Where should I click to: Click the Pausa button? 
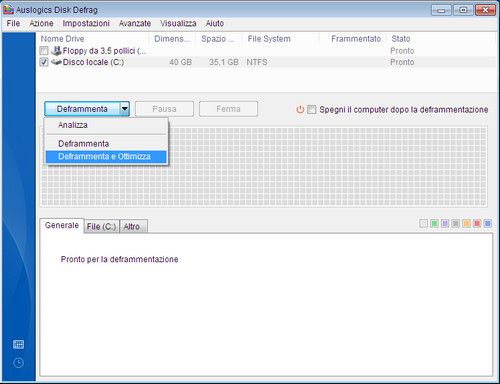pos(164,109)
